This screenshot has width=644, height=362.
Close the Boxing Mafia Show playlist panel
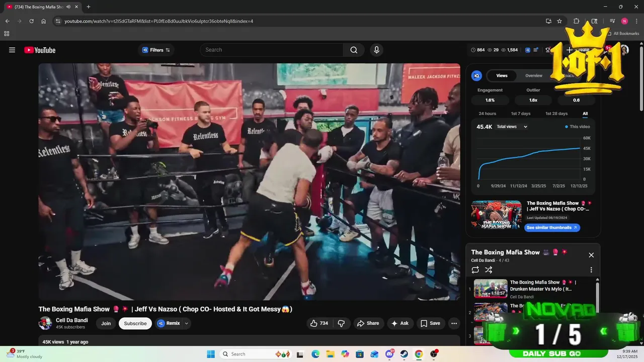coord(591,255)
